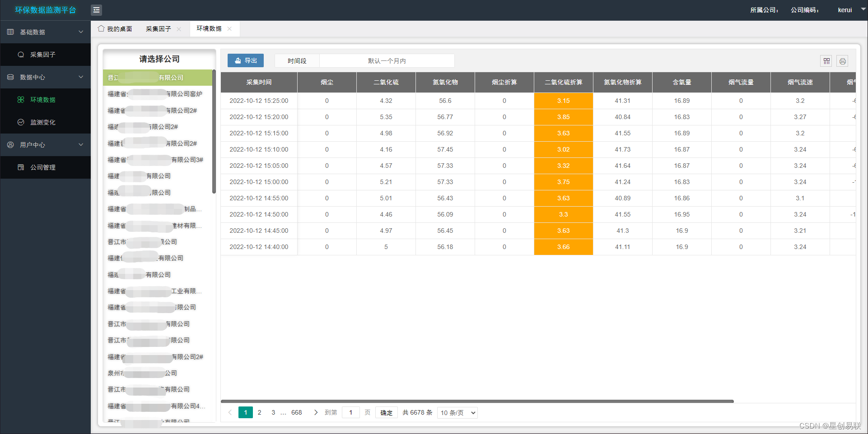Go to page 3
The height and width of the screenshot is (434, 868).
pyautogui.click(x=273, y=412)
